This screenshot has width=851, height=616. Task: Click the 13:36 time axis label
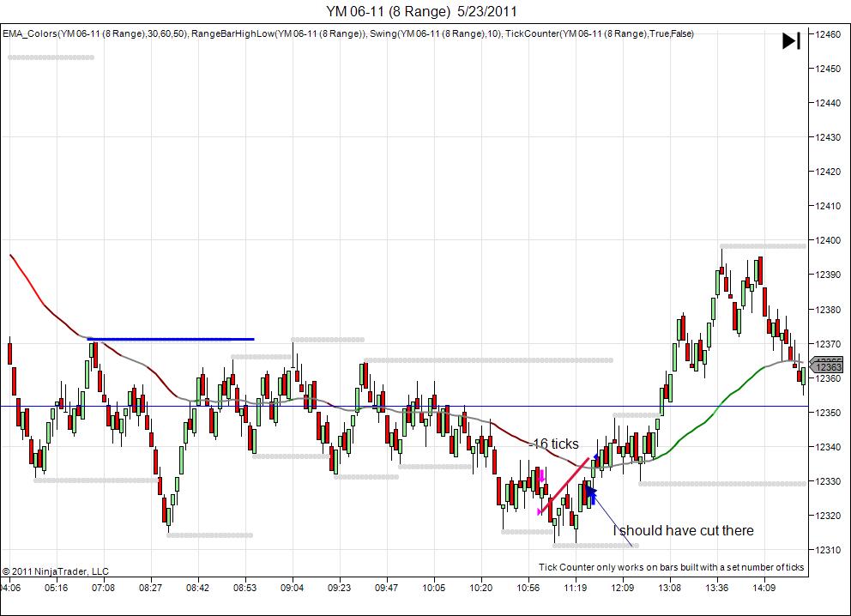pyautogui.click(x=717, y=588)
